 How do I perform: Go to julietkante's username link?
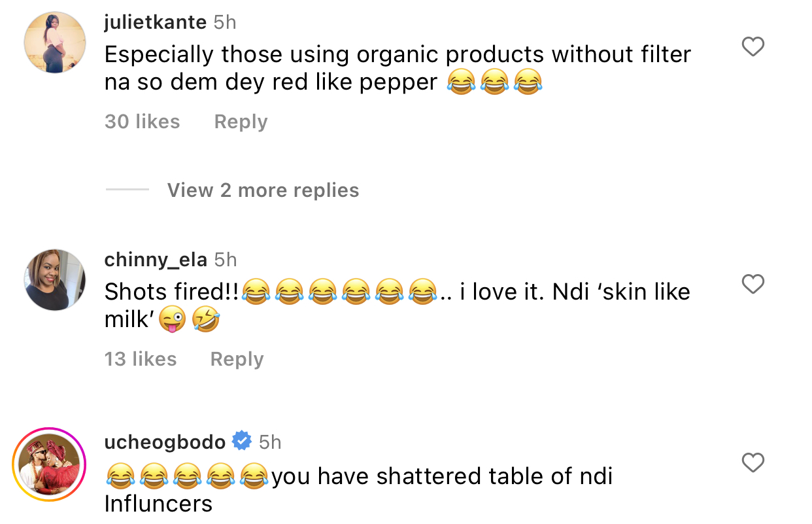pos(155,22)
